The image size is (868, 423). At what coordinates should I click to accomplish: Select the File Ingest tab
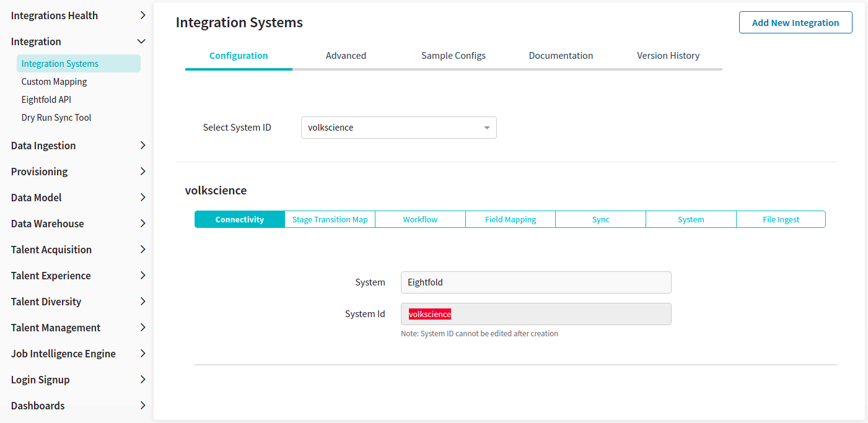point(781,219)
